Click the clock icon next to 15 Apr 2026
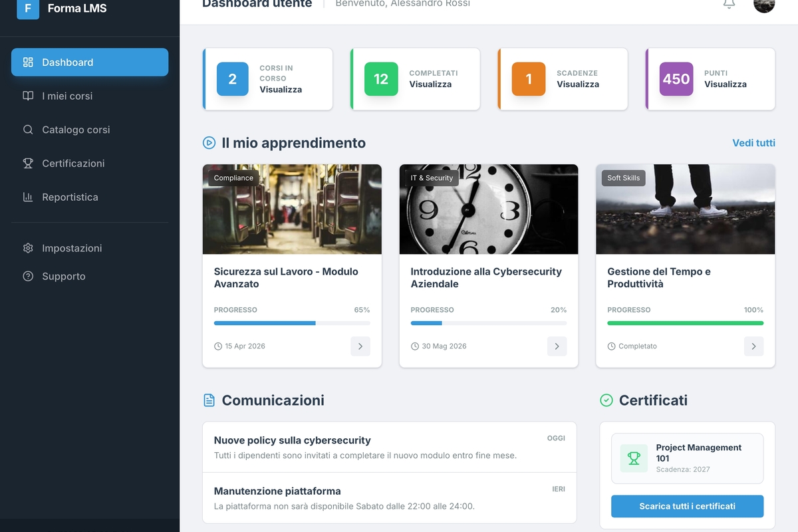 tap(218, 346)
